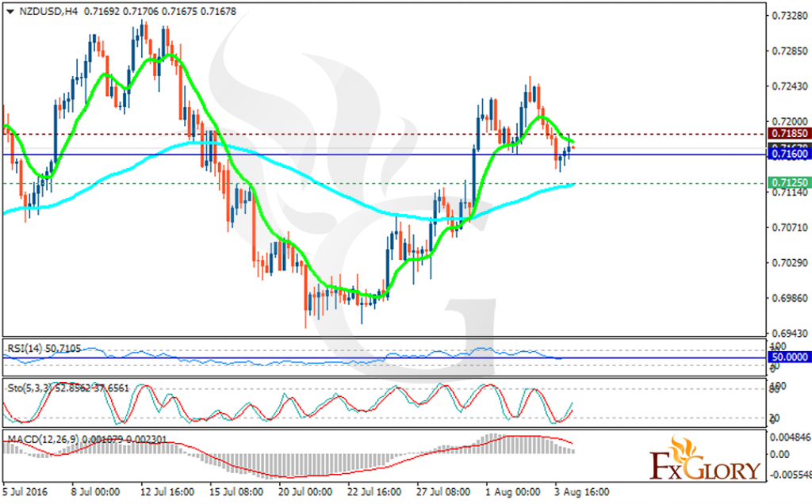Select the 12 Jul 16:00 date label

(167, 491)
